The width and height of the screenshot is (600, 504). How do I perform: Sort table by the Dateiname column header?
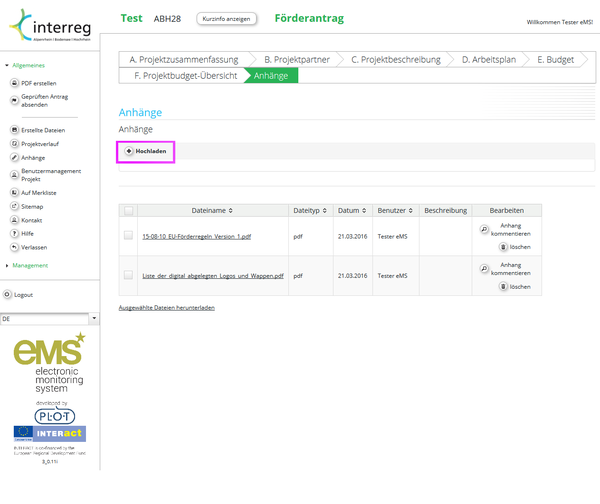click(x=212, y=211)
